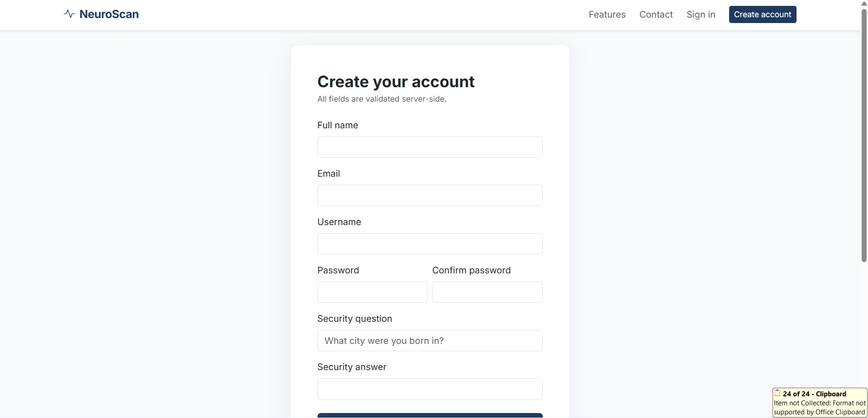Click the clipboard icon in the notification popup
The image size is (868, 418).
click(777, 392)
